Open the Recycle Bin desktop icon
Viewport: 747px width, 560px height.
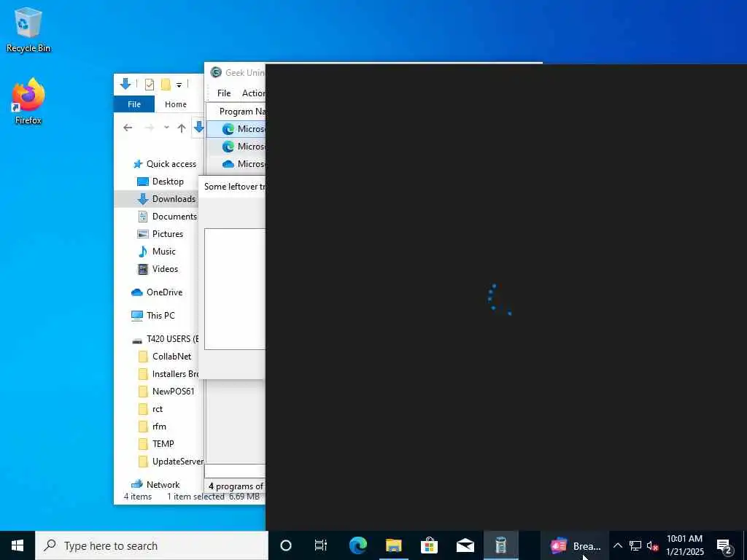pyautogui.click(x=28, y=29)
